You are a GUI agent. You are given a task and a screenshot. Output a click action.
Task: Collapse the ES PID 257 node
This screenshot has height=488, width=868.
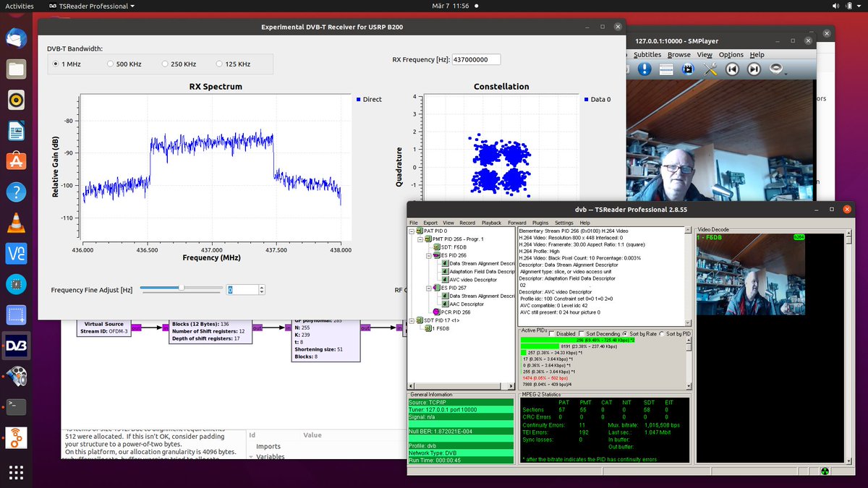(x=428, y=288)
